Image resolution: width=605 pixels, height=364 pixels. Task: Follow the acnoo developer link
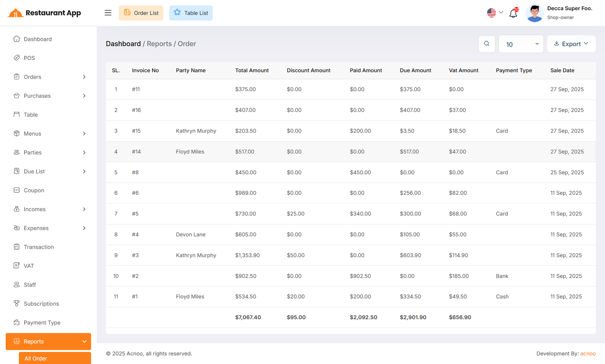click(x=588, y=353)
